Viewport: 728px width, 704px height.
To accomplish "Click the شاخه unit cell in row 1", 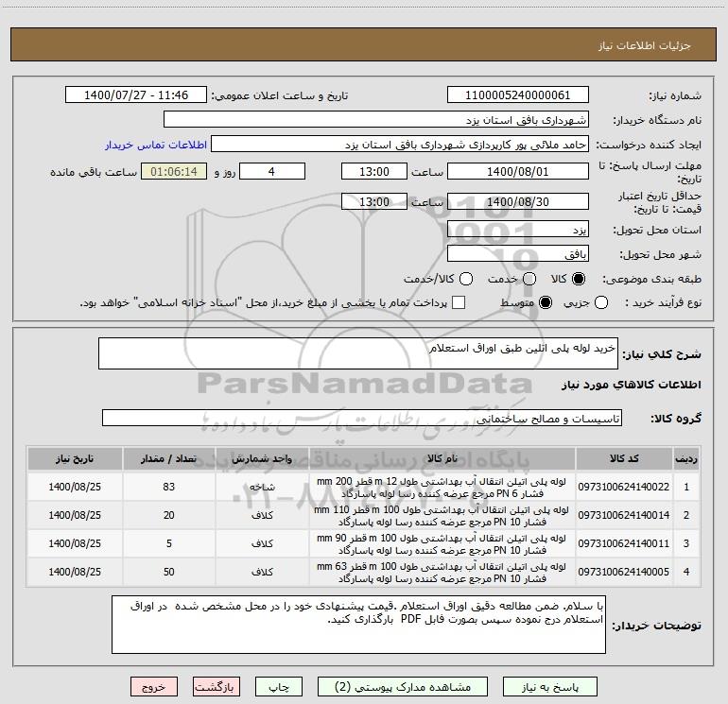I will click(262, 487).
